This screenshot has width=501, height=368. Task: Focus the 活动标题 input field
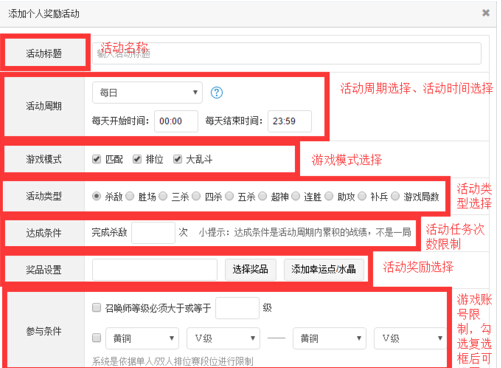tap(287, 53)
